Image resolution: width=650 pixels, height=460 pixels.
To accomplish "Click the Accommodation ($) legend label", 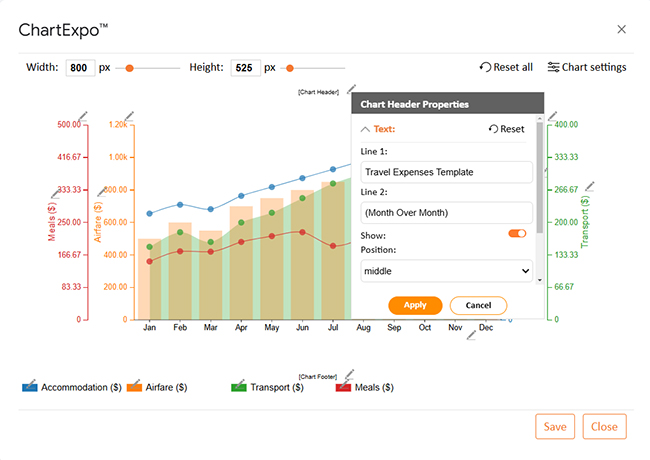I will tap(81, 387).
